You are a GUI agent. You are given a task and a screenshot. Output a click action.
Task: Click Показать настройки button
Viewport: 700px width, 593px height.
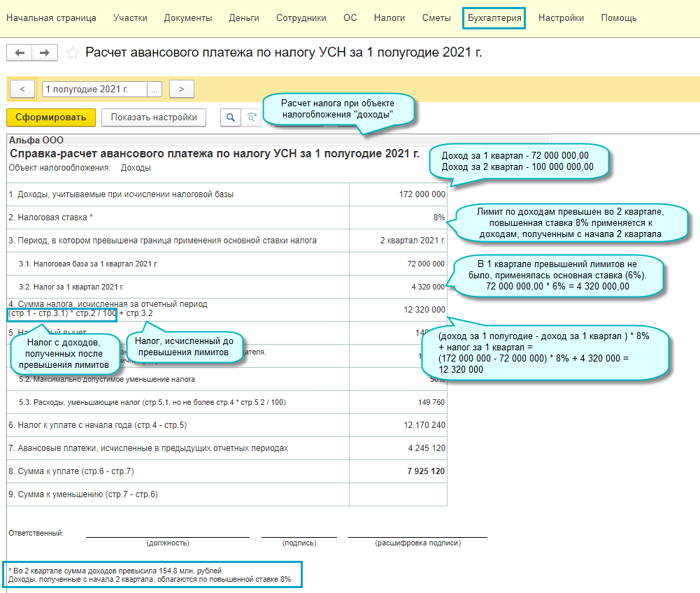tap(154, 117)
